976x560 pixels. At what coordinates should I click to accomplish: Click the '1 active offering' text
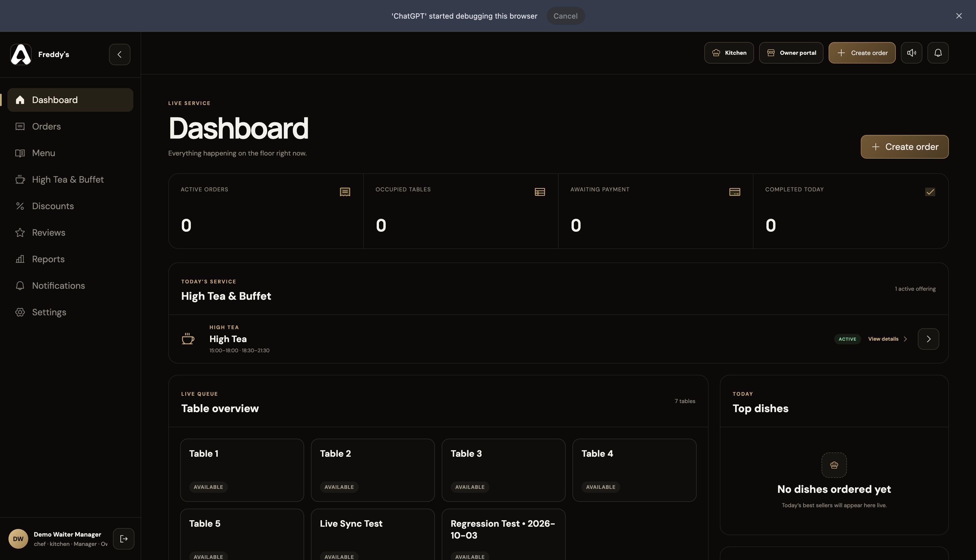(915, 289)
